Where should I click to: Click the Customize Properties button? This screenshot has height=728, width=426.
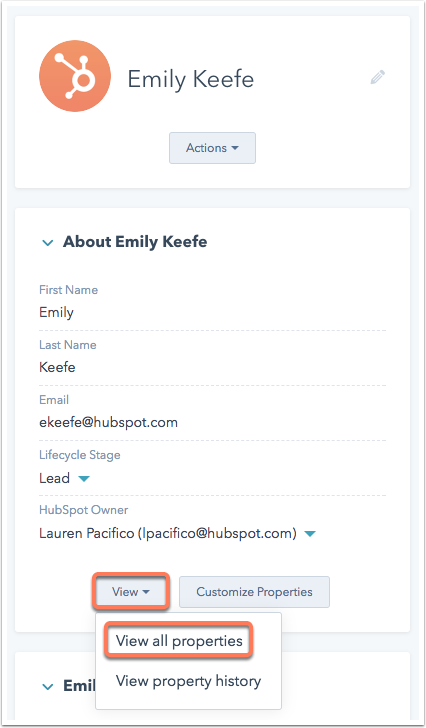pos(254,592)
